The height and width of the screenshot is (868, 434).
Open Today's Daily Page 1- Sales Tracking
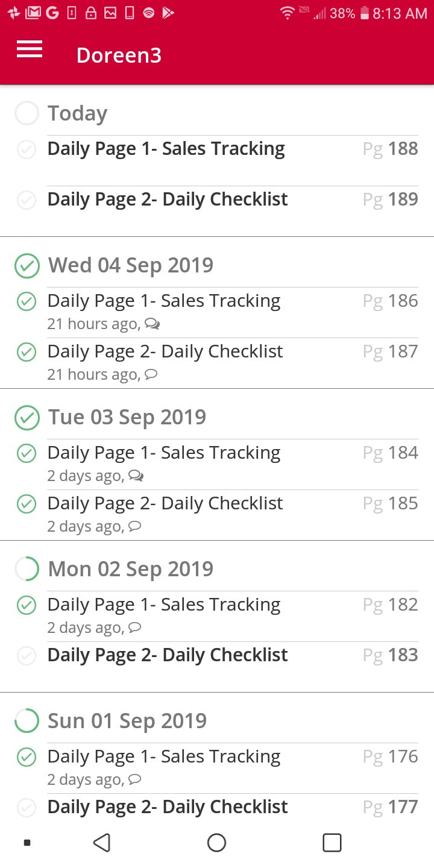pyautogui.click(x=166, y=149)
